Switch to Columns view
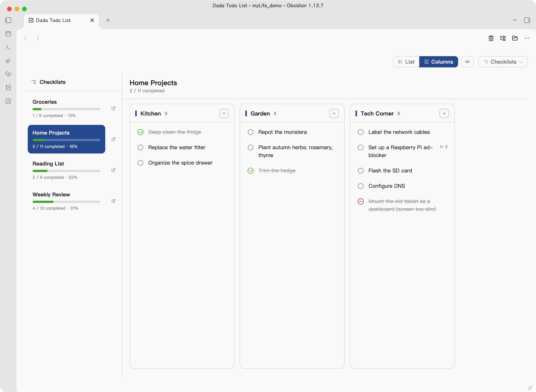The height and width of the screenshot is (392, 536). pyautogui.click(x=439, y=62)
